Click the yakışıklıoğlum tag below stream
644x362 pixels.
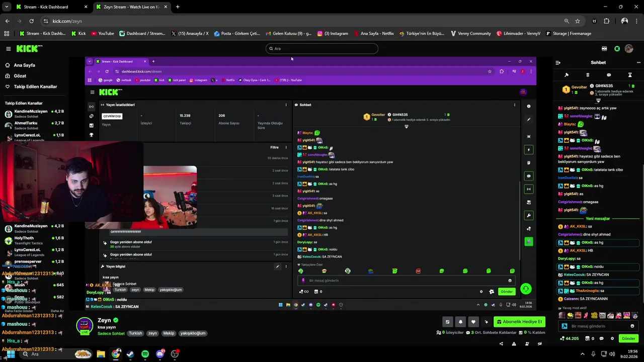pyautogui.click(x=193, y=333)
